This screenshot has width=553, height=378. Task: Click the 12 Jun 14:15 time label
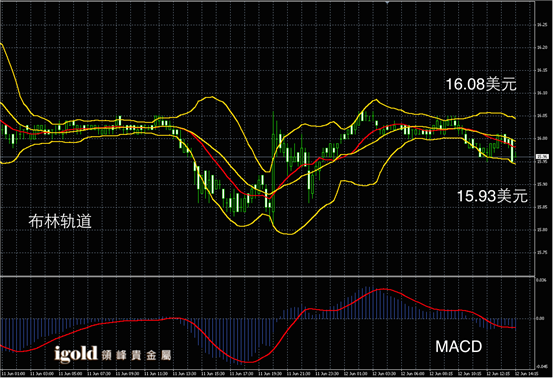pos(526,374)
